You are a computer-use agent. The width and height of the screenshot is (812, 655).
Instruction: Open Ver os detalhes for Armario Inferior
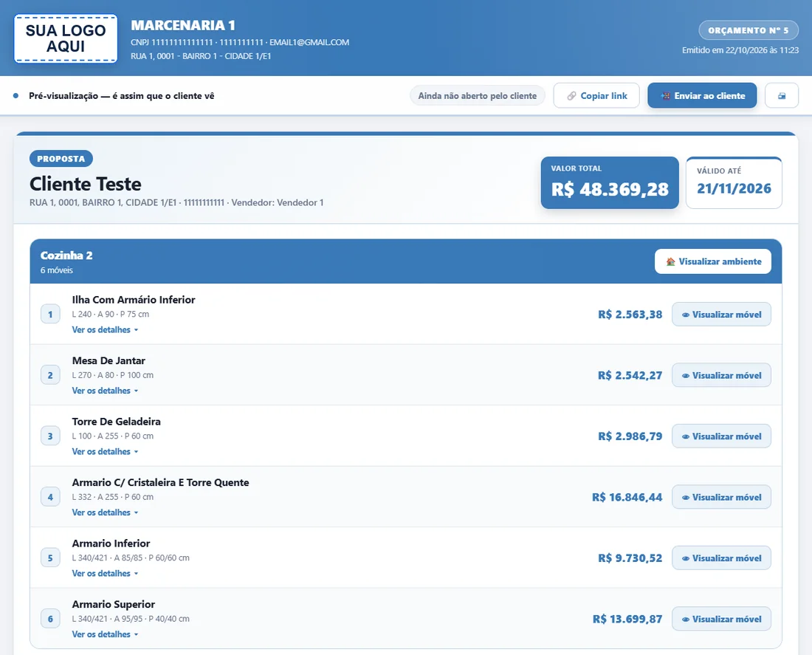[x=105, y=573]
